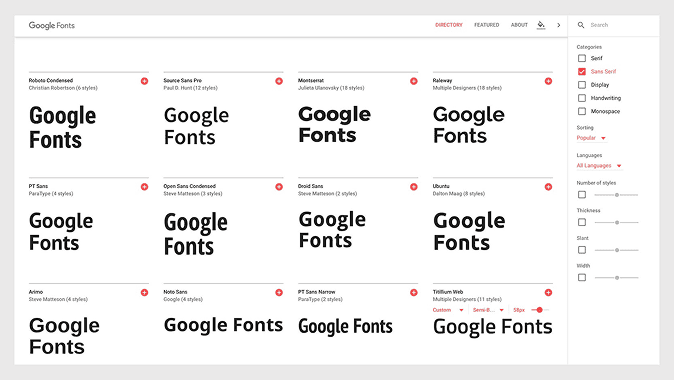Add Droid Sans using its plus icon
This screenshot has width=674, height=380.
click(414, 187)
